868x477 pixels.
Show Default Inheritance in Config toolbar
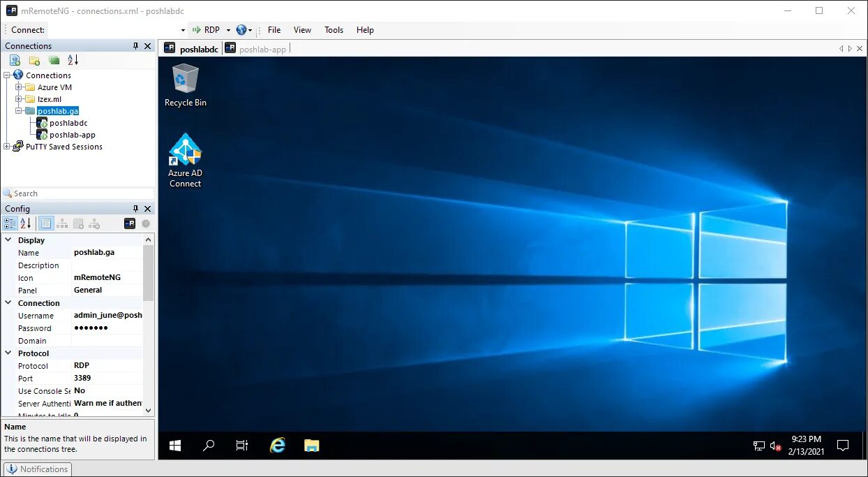point(94,223)
